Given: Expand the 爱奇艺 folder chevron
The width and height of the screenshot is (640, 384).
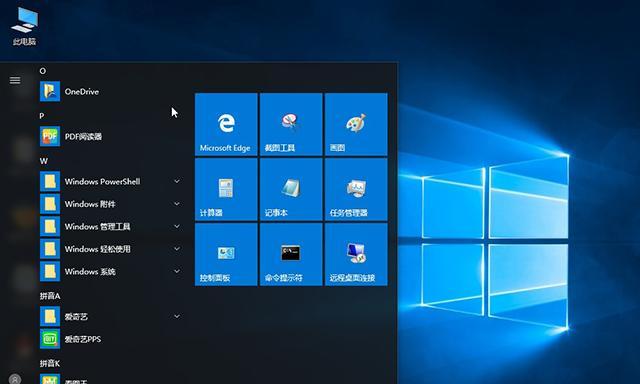Looking at the screenshot, I should point(177,316).
